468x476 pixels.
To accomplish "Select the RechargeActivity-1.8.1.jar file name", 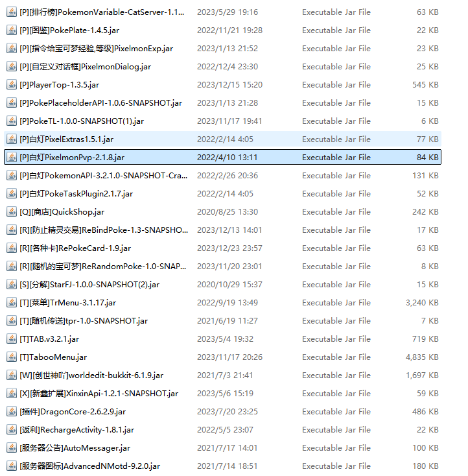I will [x=77, y=430].
